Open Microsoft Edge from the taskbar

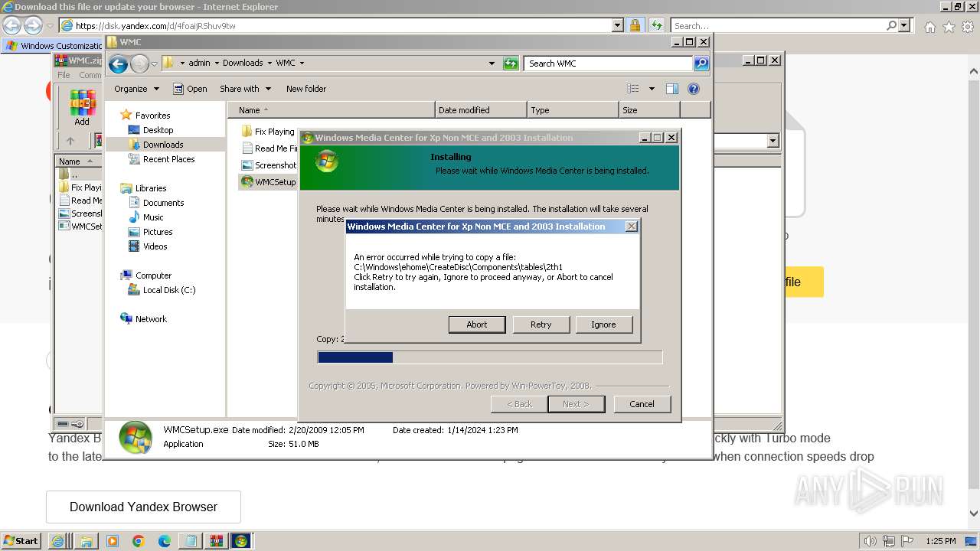pyautogui.click(x=165, y=540)
